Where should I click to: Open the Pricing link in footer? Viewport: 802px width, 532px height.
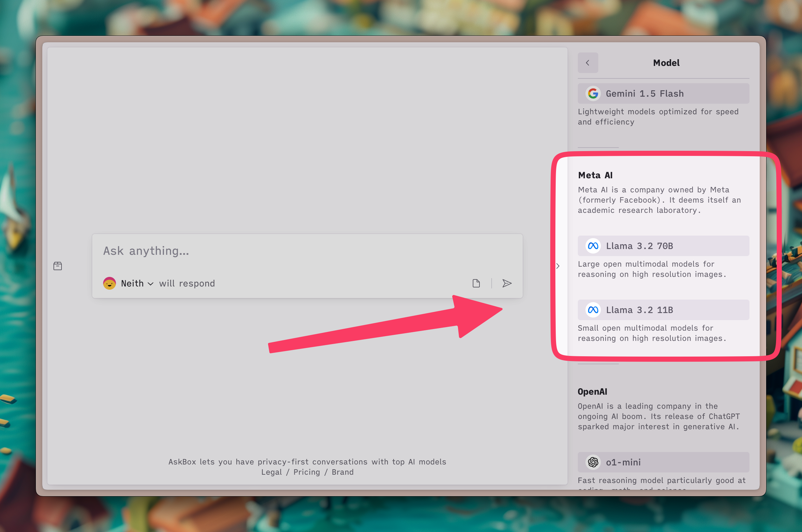tap(307, 472)
